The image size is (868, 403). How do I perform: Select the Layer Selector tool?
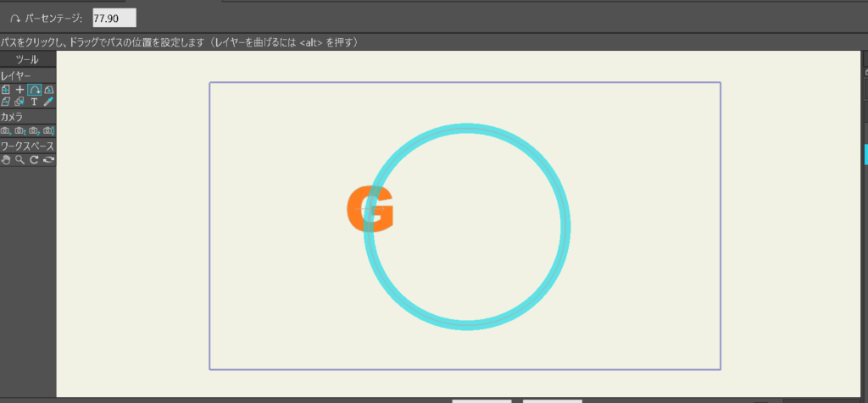click(x=19, y=102)
